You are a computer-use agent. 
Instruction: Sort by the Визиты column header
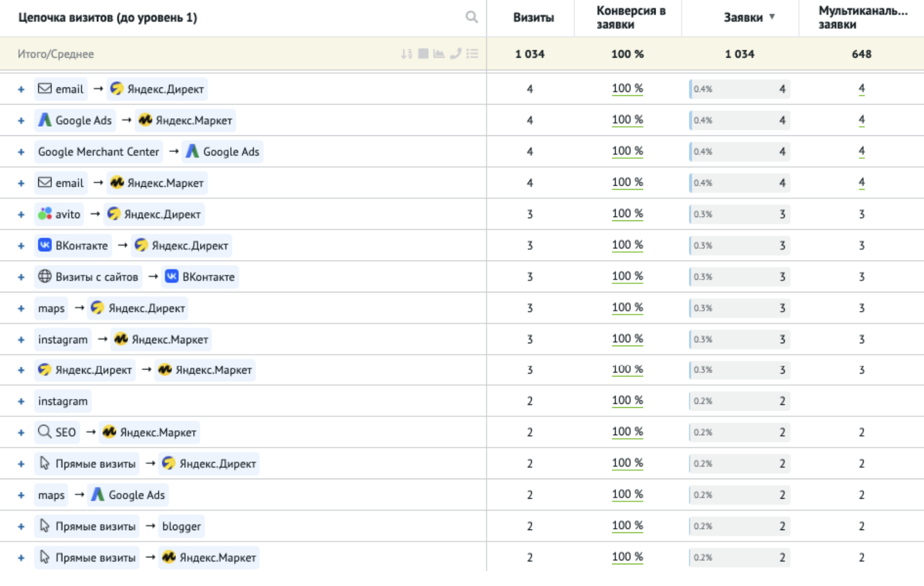[533, 18]
